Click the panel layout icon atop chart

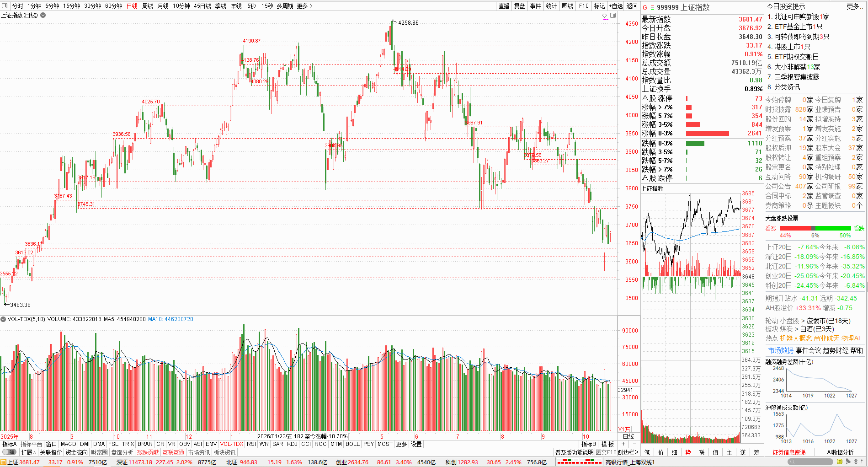tap(613, 15)
